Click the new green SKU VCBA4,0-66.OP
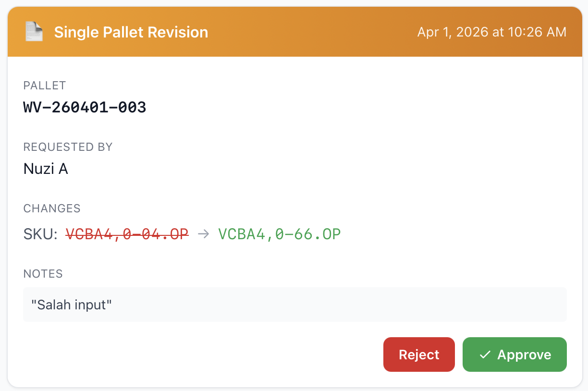Screen dimensions: 588x391 pos(279,234)
